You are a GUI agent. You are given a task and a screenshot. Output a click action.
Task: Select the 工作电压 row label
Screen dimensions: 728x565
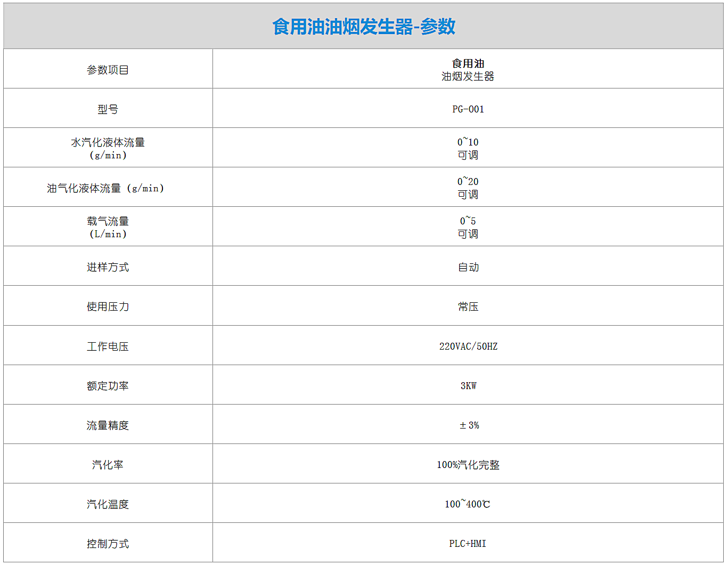(108, 346)
